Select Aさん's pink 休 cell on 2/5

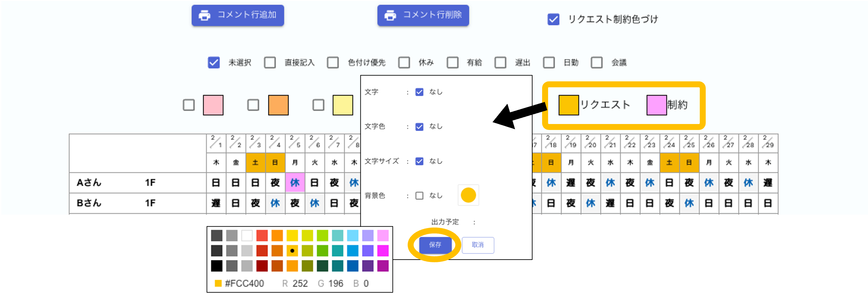[x=295, y=183]
